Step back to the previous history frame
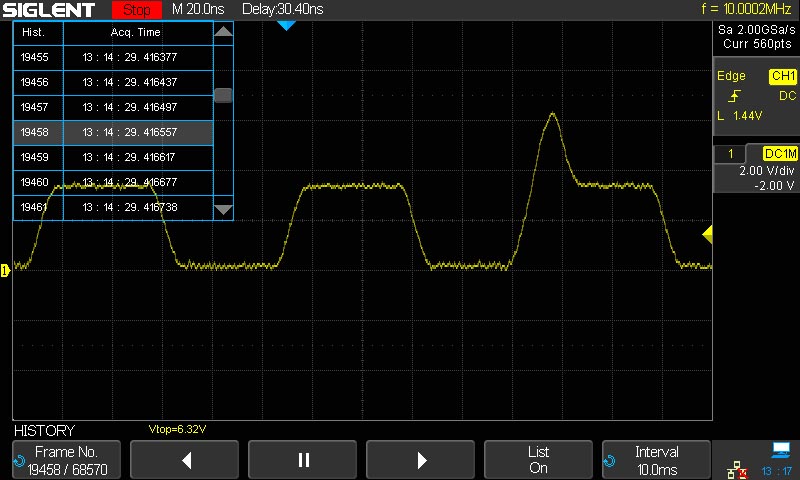 click(x=185, y=461)
